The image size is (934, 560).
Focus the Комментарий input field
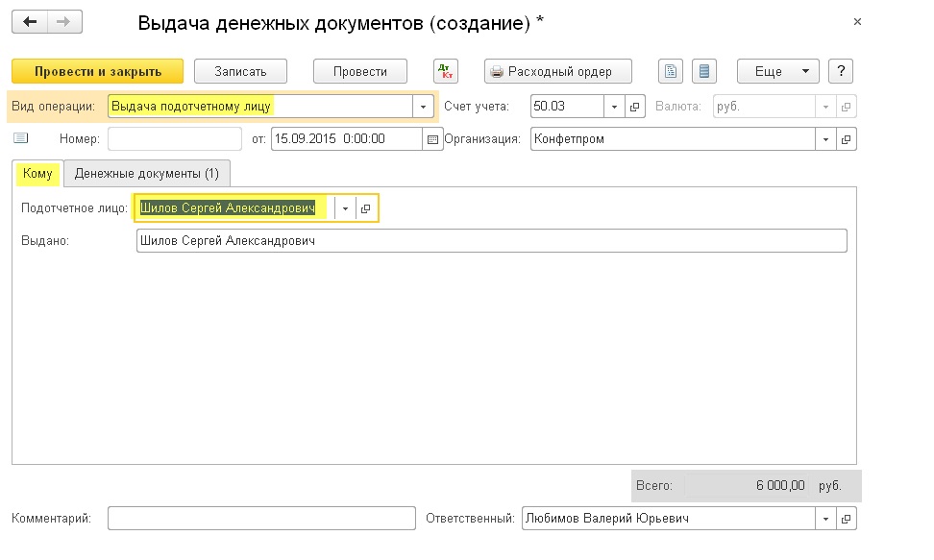click(261, 519)
